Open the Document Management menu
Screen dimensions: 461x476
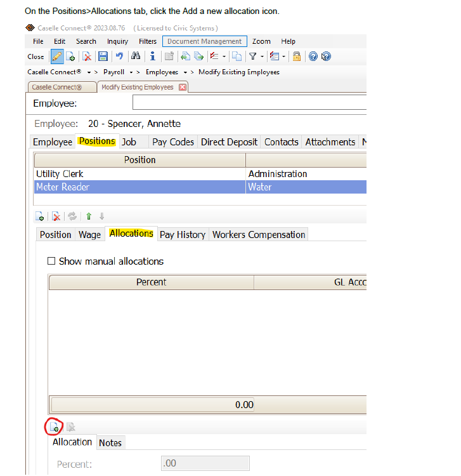[x=205, y=41]
